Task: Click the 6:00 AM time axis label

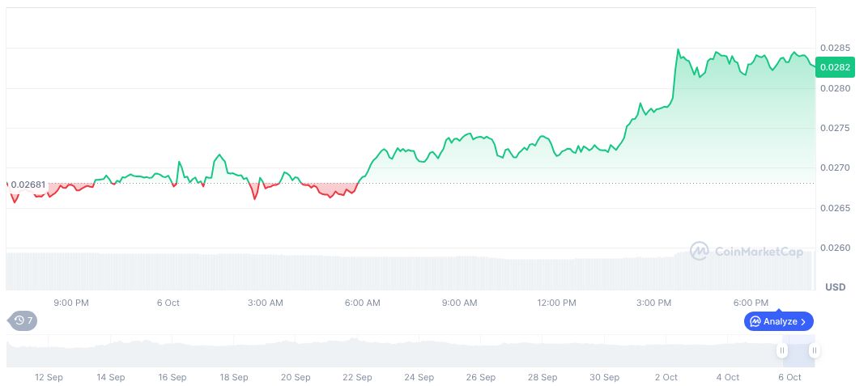Action: pos(362,303)
